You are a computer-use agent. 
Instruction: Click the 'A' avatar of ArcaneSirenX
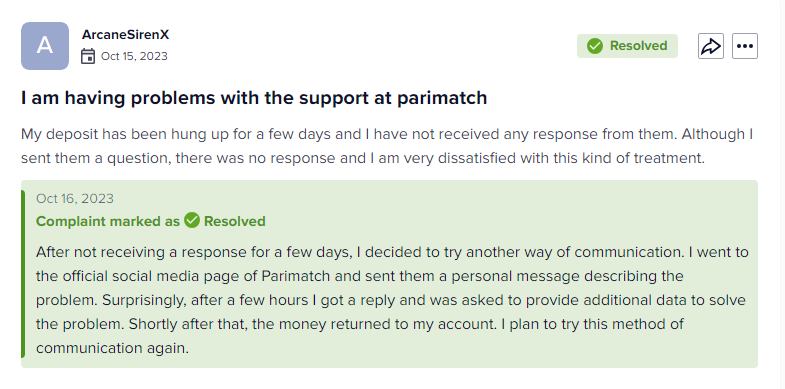click(x=45, y=46)
